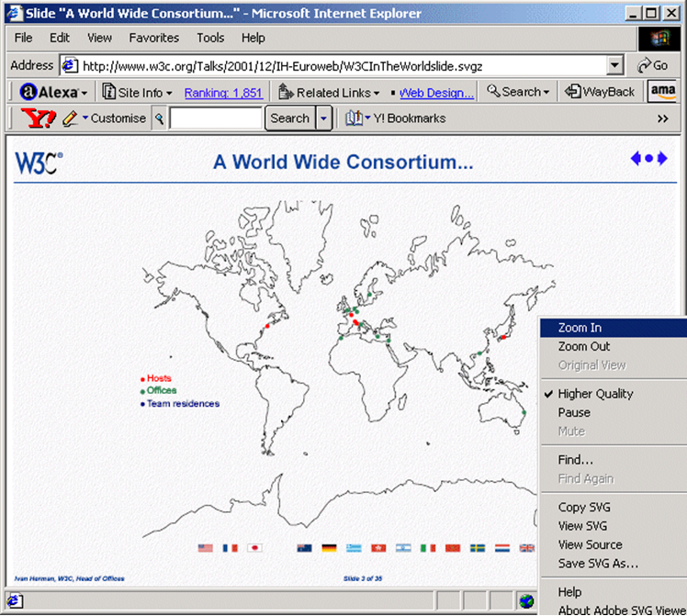Choose View SVG in context menu
Screen dimensions: 687x616
tap(614, 526)
